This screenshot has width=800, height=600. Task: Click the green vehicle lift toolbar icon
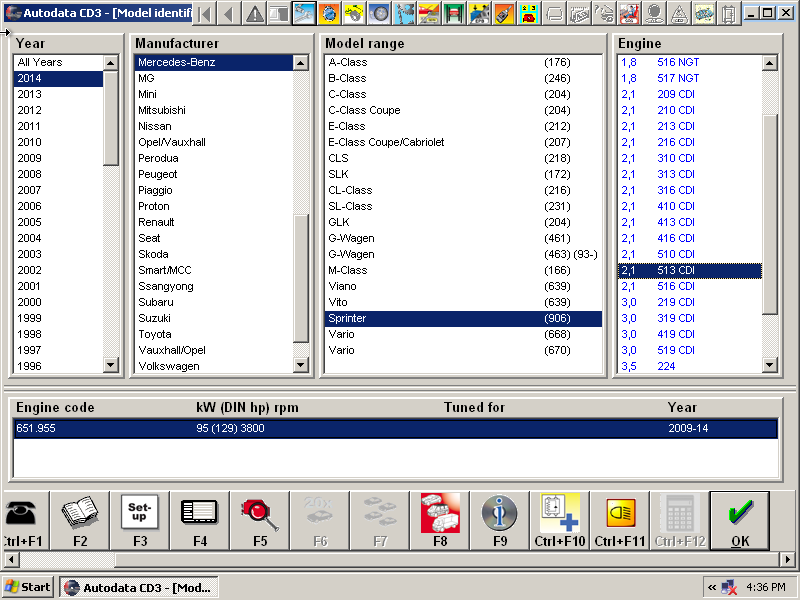click(x=454, y=13)
